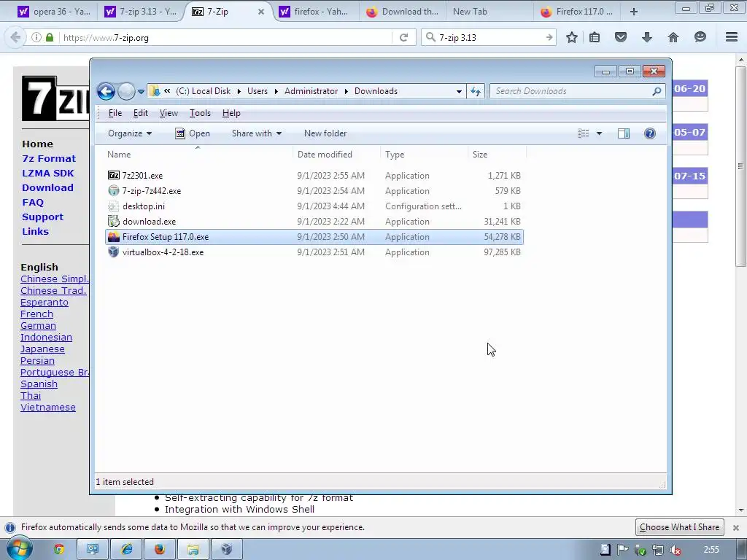Show bookmarks list icon in Firefox
Screen dimensions: 747x560
595,37
